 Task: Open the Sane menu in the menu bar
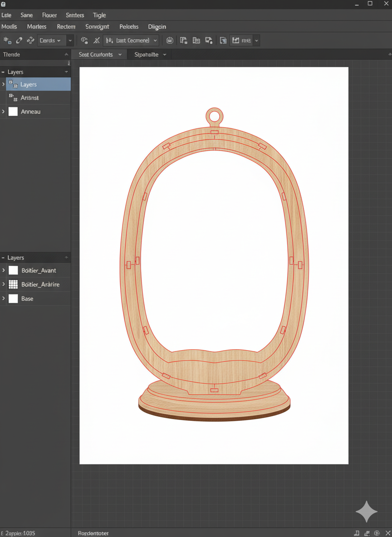pos(27,15)
